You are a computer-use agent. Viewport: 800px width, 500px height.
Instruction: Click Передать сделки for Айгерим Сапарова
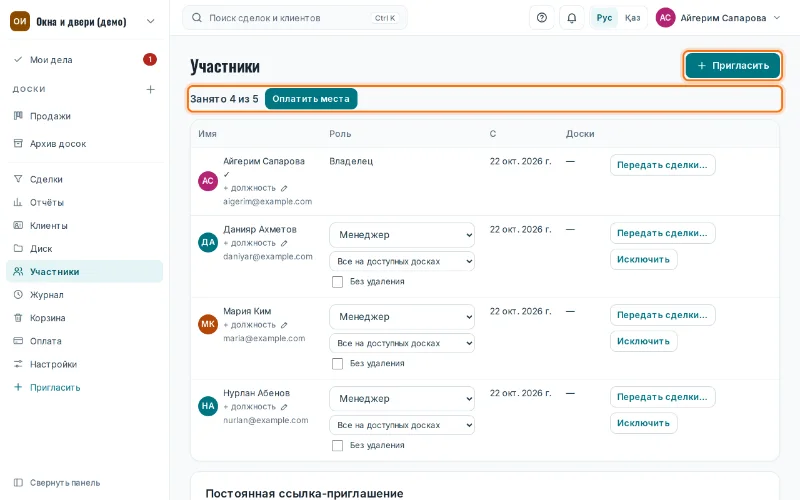[x=662, y=165]
